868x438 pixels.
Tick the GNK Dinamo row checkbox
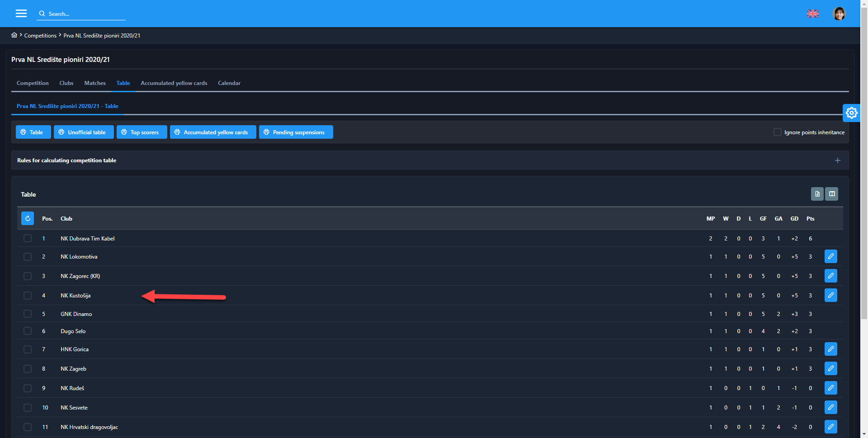click(x=28, y=314)
